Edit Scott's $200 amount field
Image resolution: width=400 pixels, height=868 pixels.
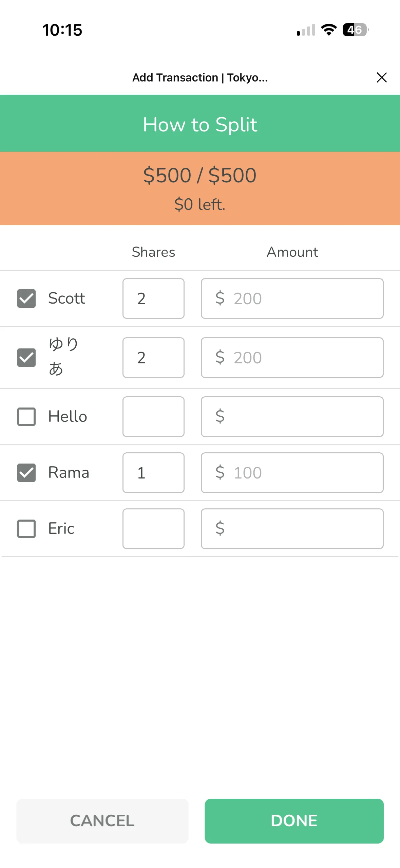292,299
